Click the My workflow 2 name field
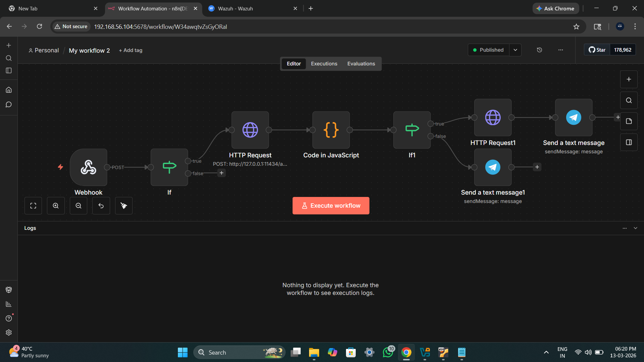This screenshot has height=362, width=644. coord(89,51)
